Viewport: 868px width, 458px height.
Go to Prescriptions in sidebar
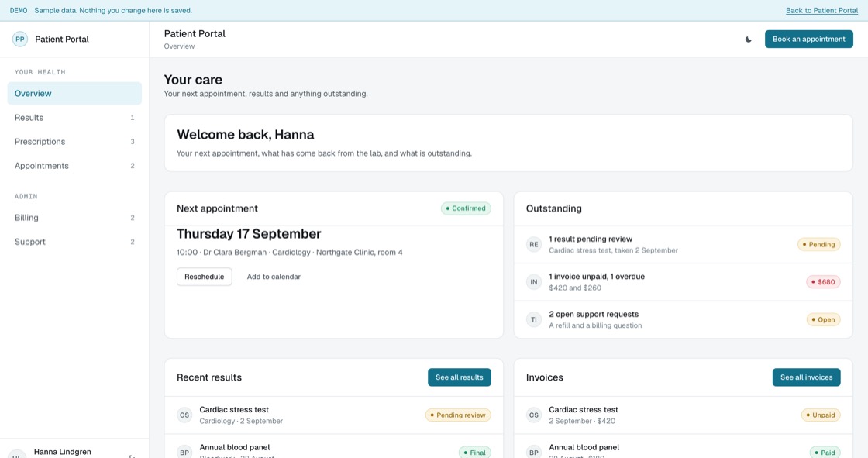[74, 142]
